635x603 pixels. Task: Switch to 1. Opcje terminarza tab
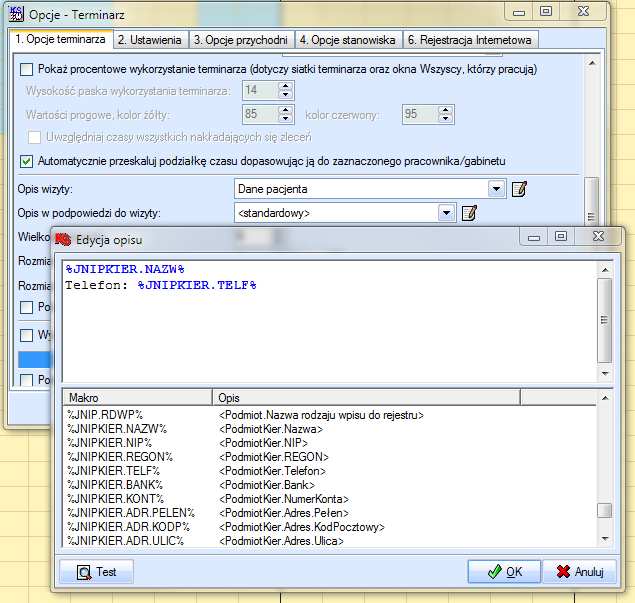coord(60,39)
